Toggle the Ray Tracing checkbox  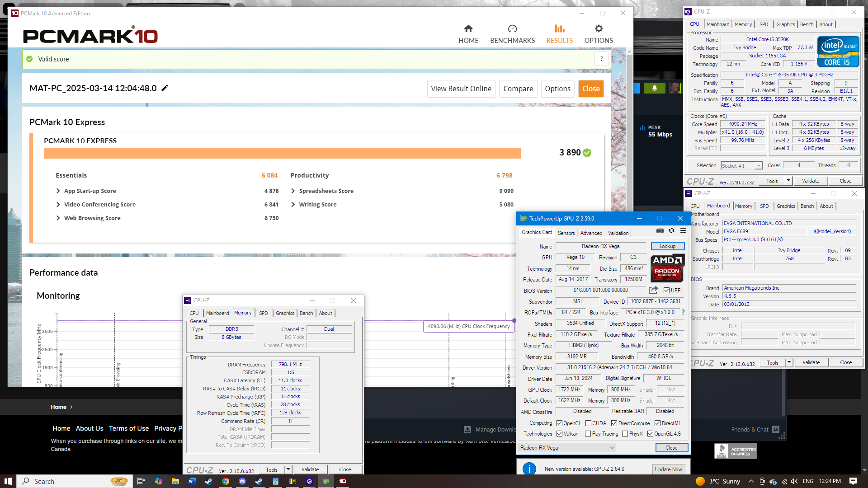coord(588,434)
